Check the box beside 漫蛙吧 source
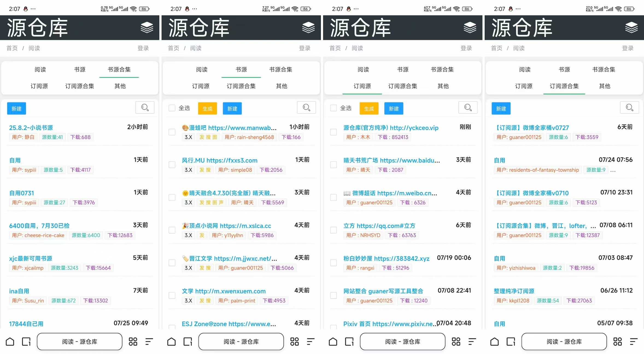Viewport: 644px width, 354px height. click(172, 132)
